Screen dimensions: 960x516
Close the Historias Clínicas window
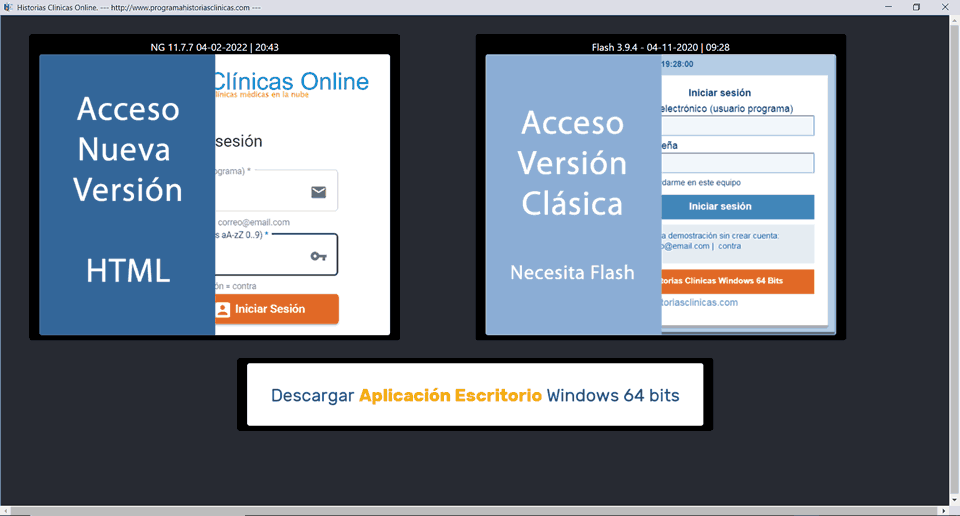[945, 7]
